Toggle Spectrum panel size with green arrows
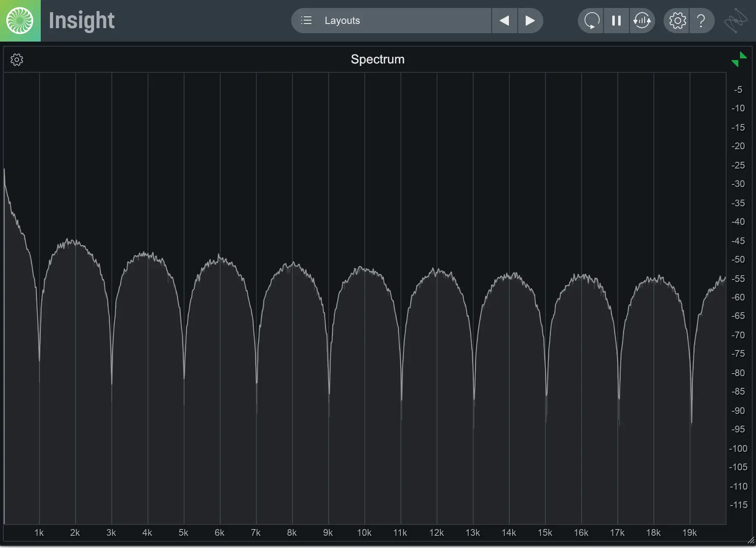The height and width of the screenshot is (548, 756). point(739,59)
